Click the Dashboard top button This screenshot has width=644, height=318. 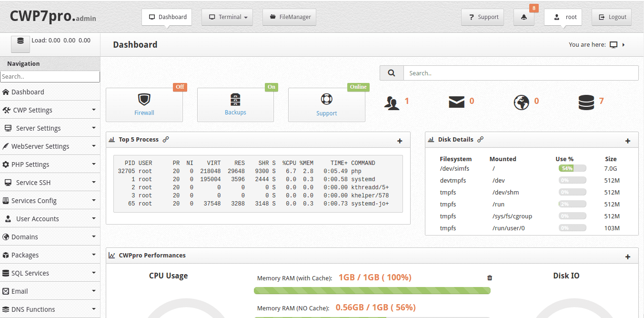click(167, 17)
